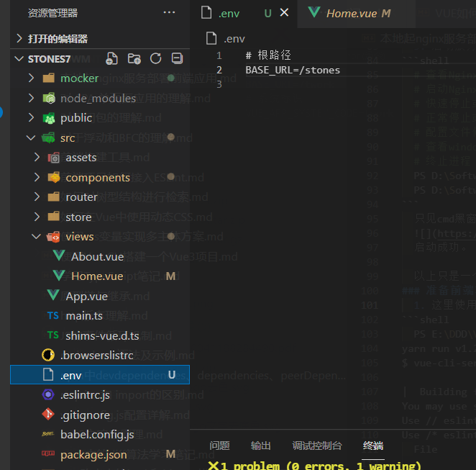Open the 调试控制台 panel tab
Screen dimensions: 476x470
(317, 446)
